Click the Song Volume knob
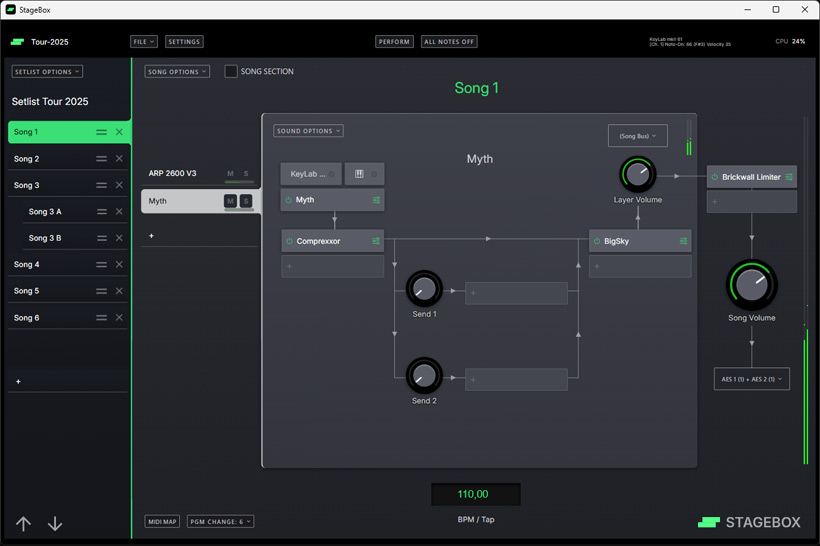 click(751, 285)
